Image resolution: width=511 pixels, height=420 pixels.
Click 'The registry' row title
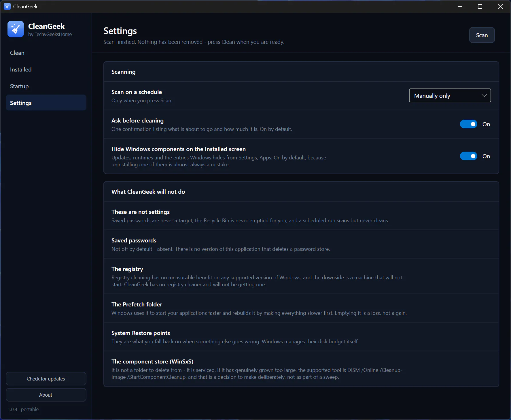click(x=127, y=269)
